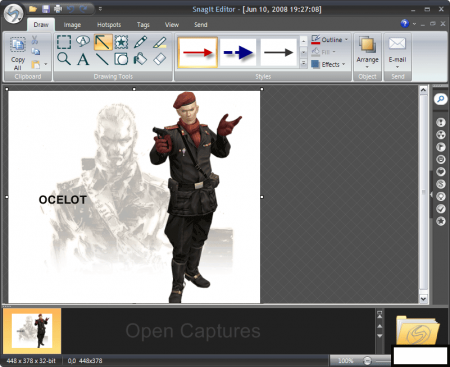Open the Hotspots tab
Image resolution: width=450 pixels, height=367 pixels.
point(109,25)
